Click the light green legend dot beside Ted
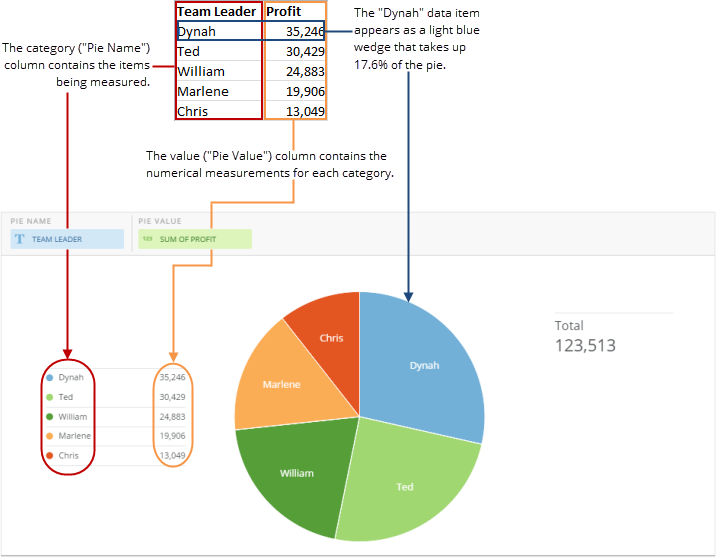Viewport: 716px width, 557px height. pos(49,397)
